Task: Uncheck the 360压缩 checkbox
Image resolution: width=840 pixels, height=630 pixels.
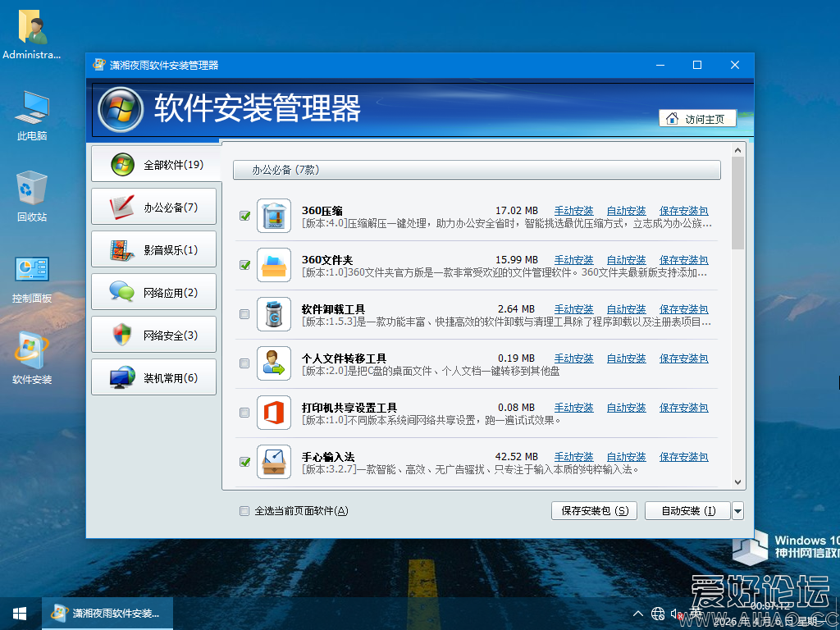Action: coord(244,216)
